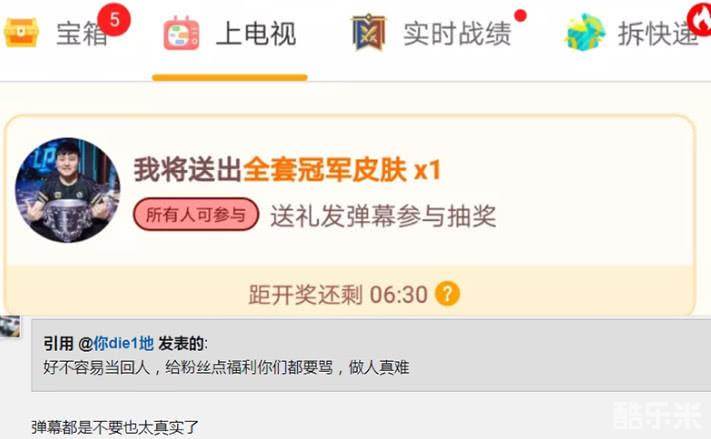
Task: Click the 距开奖还剩 countdown text
Action: pos(338,294)
